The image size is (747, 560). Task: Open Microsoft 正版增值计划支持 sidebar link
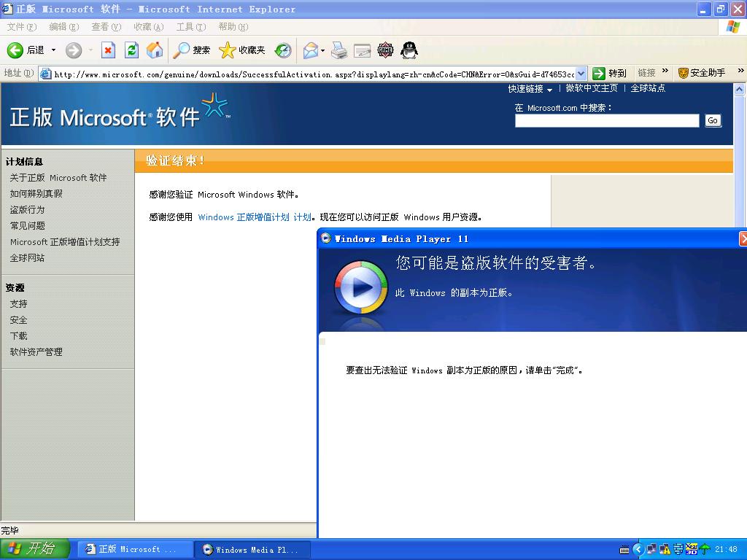coord(65,242)
